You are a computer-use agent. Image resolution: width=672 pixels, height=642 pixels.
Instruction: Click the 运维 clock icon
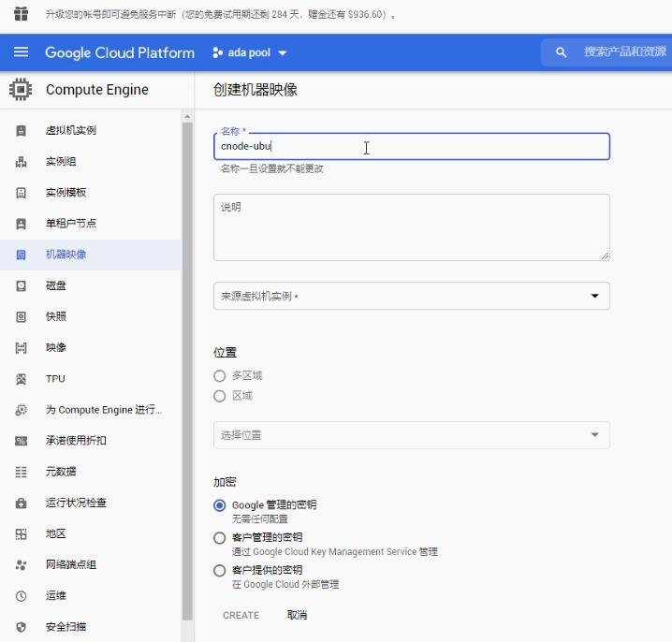tap(21, 596)
